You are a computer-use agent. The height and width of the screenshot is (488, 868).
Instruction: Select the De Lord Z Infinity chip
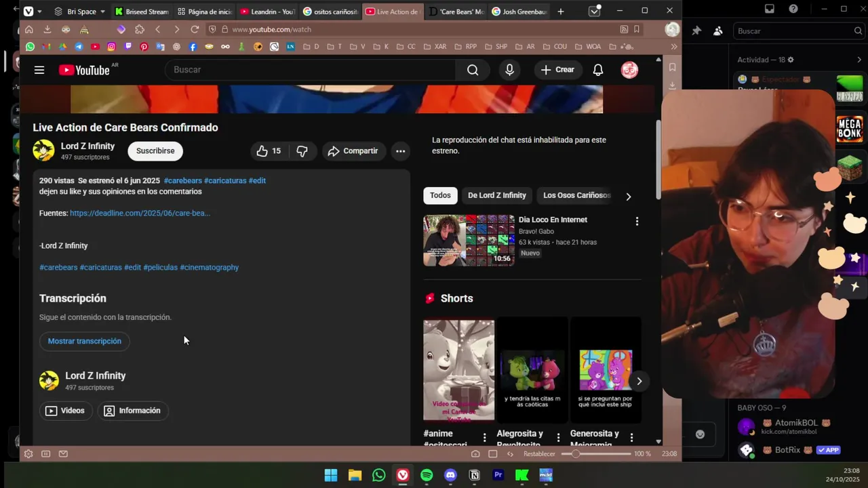click(497, 195)
